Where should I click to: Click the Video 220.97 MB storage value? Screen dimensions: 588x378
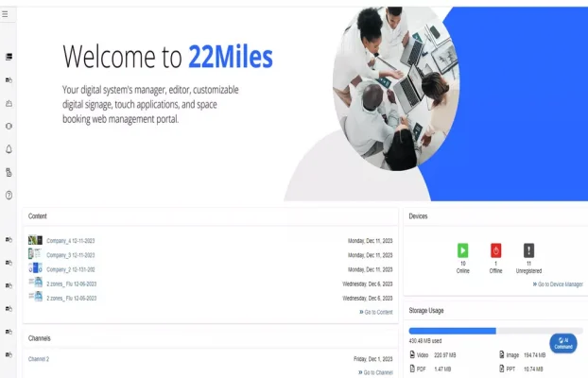tap(445, 354)
